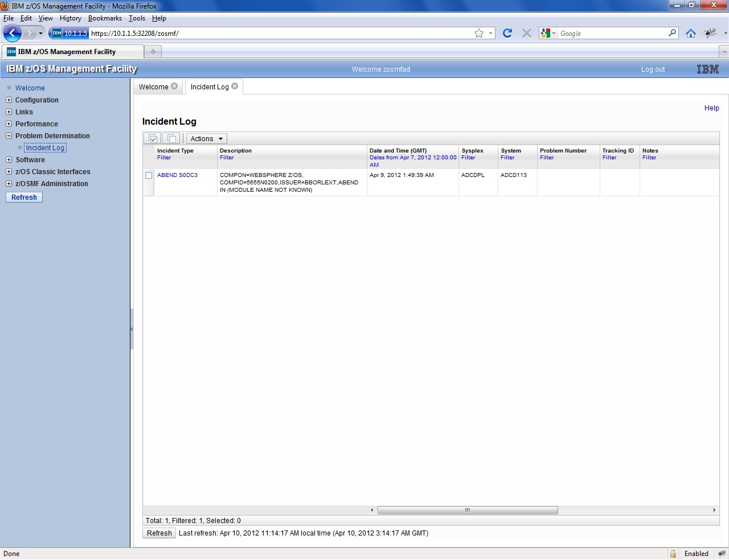Open the View menu
This screenshot has width=729, height=560.
(46, 18)
